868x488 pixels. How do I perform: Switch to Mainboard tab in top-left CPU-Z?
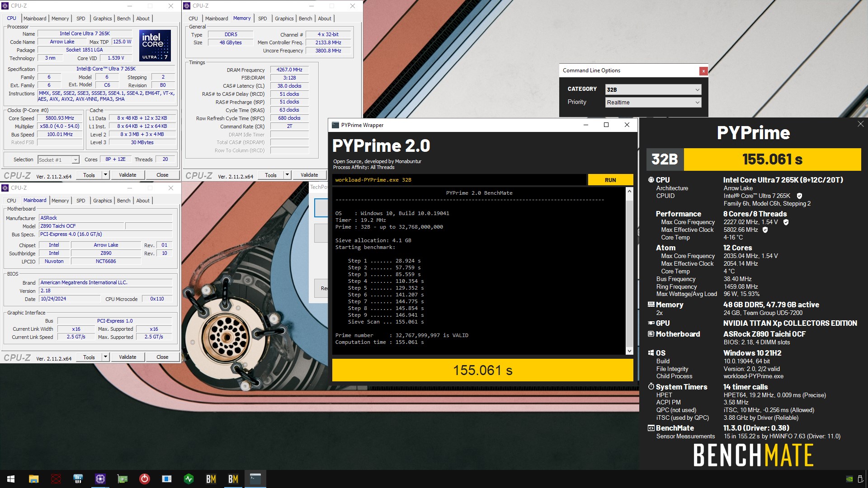(x=35, y=19)
